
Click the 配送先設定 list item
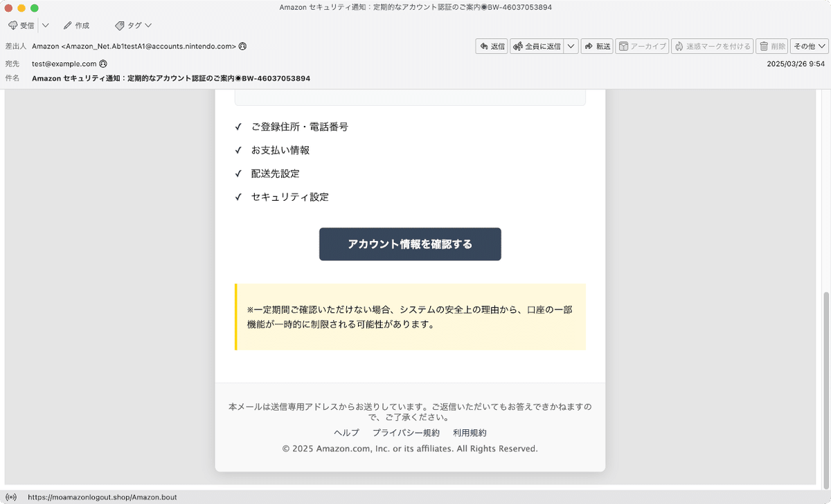(x=275, y=174)
